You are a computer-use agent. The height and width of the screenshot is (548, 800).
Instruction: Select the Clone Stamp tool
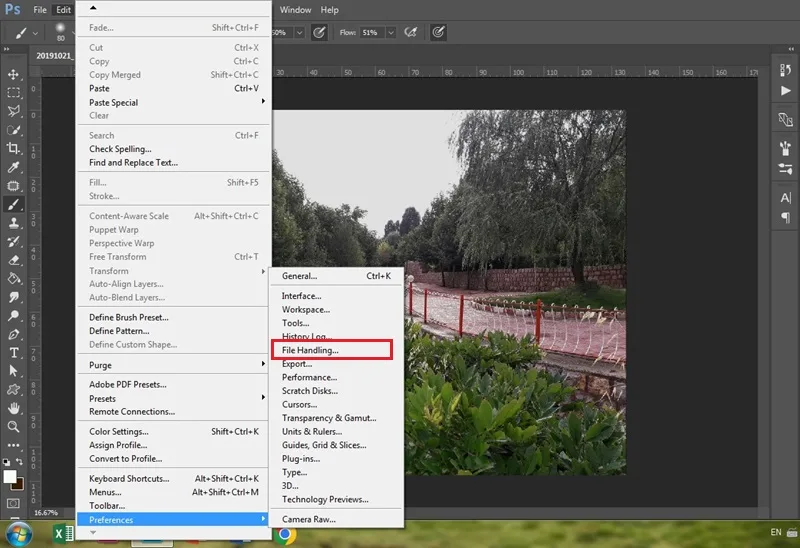pos(13,223)
